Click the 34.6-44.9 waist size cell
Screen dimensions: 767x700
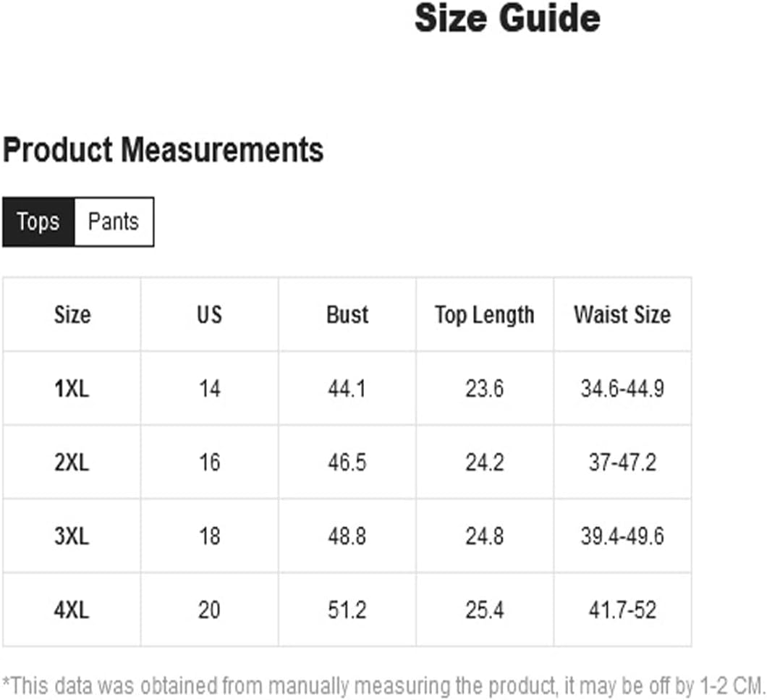tap(623, 389)
